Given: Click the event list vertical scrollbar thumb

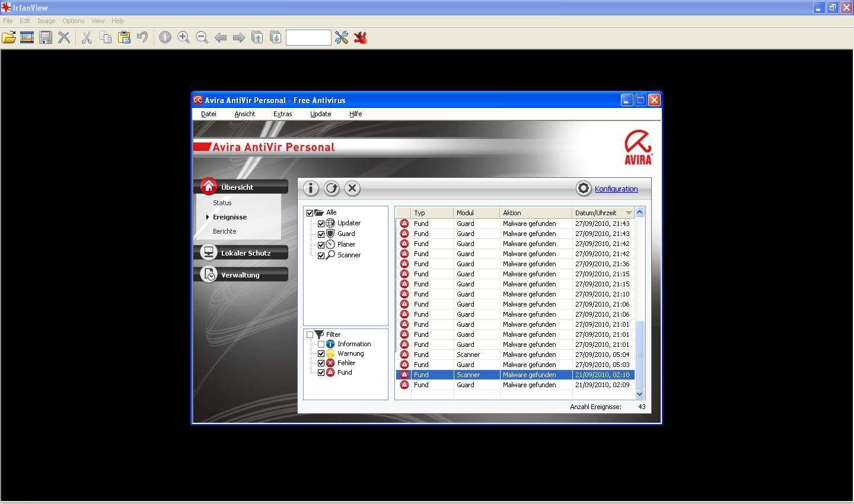Looking at the screenshot, I should [639, 355].
